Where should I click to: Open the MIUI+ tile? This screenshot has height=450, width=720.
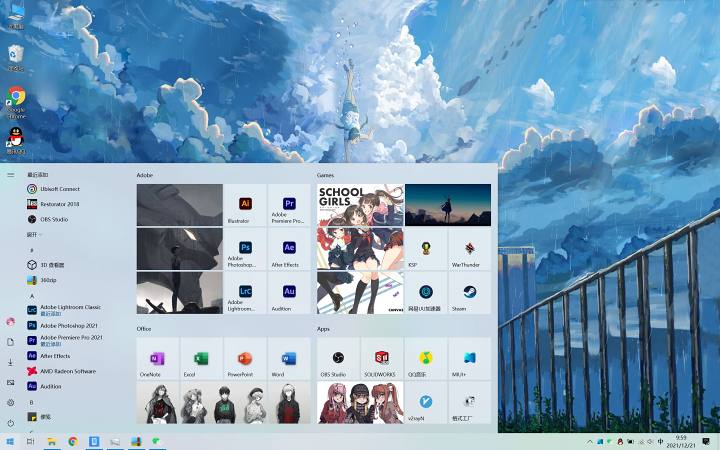469,359
